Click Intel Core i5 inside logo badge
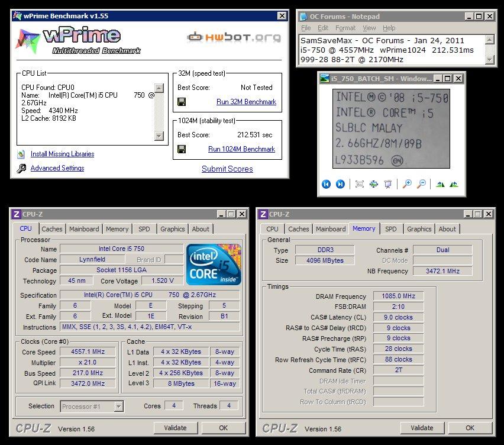 (214, 265)
